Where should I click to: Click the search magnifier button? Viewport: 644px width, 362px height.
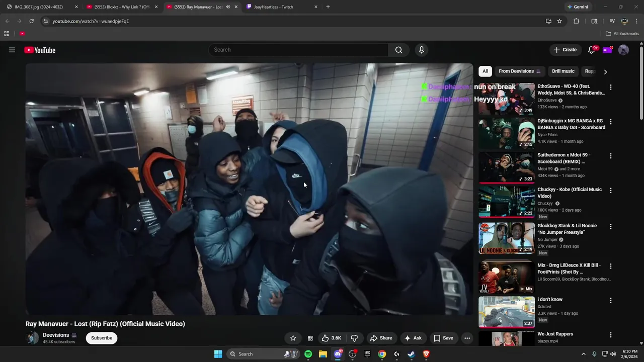click(398, 50)
